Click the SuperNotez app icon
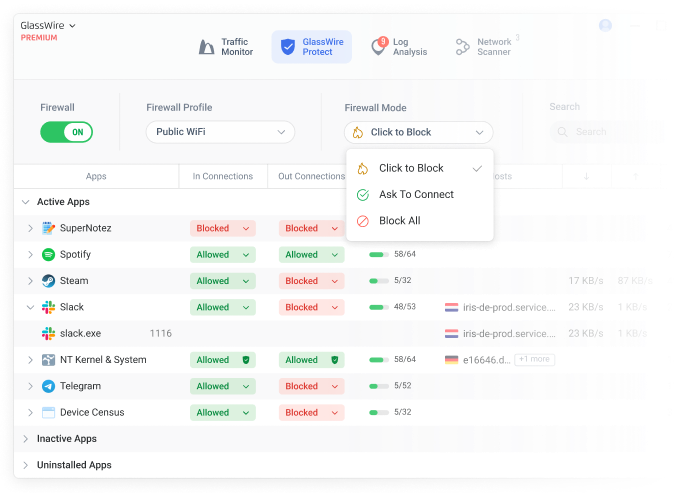Viewport: 674px width, 493px height. [x=48, y=228]
